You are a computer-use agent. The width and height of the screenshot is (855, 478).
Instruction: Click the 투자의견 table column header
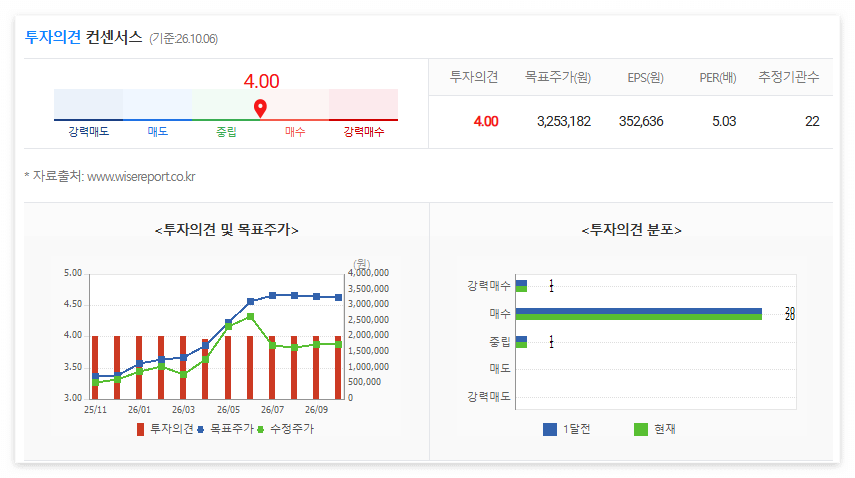click(474, 77)
